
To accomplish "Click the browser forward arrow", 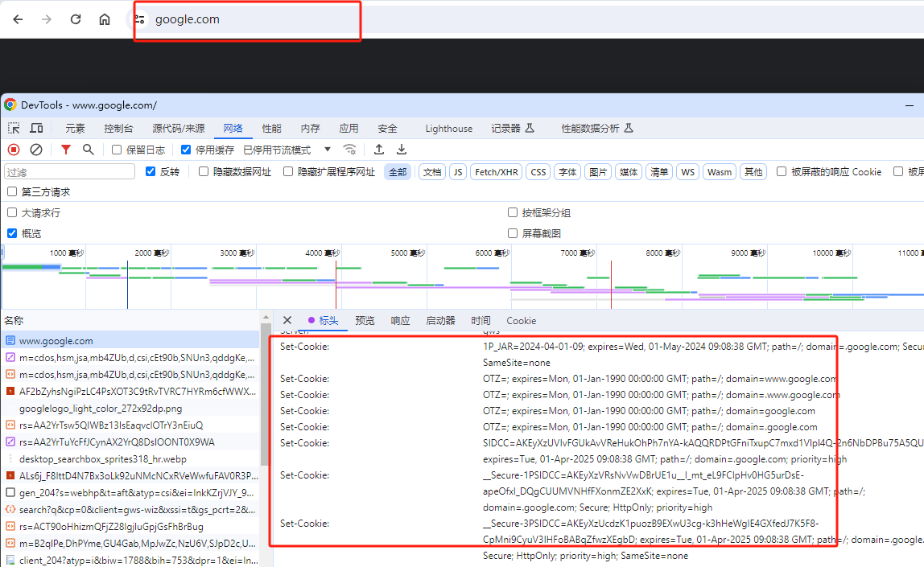I will [47, 19].
